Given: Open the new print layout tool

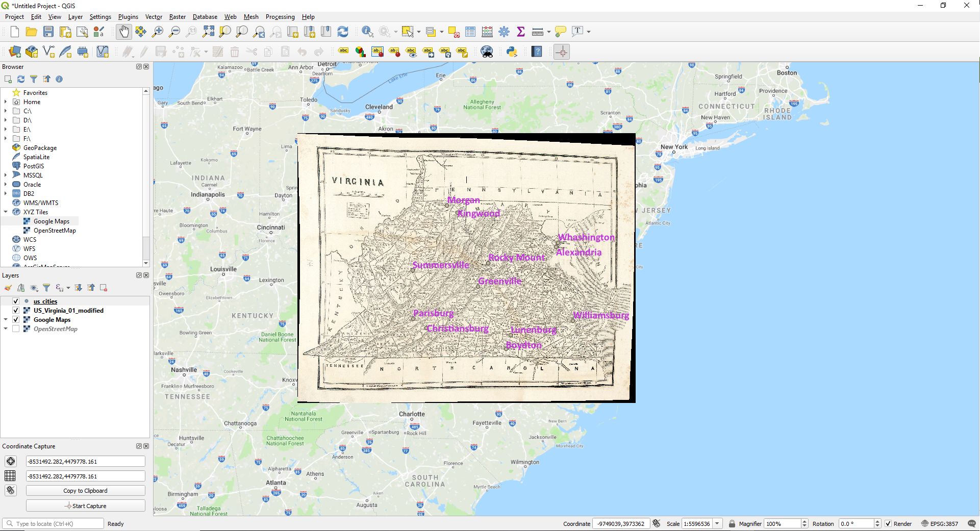Looking at the screenshot, I should click(65, 32).
